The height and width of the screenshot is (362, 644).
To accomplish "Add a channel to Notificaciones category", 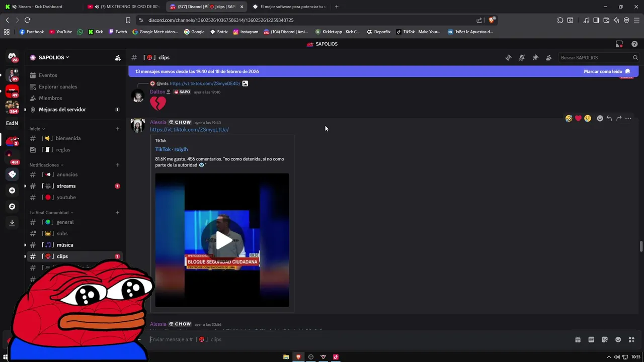I will pyautogui.click(x=117, y=165).
